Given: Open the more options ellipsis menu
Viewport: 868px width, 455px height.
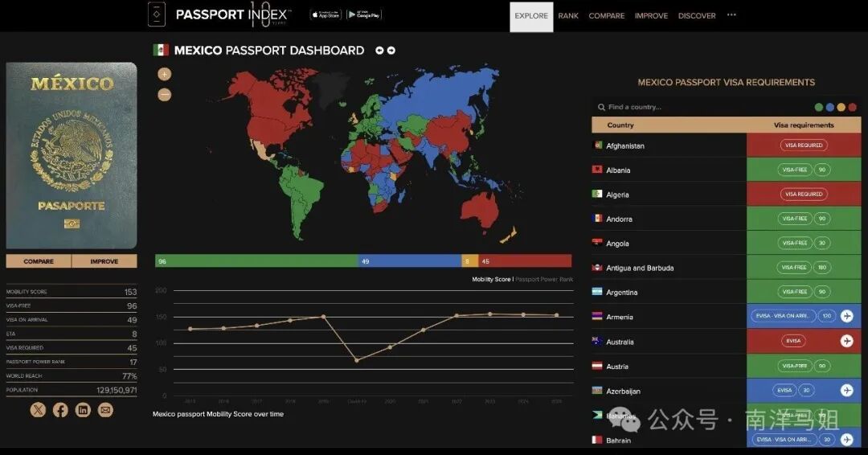Looking at the screenshot, I should [731, 15].
